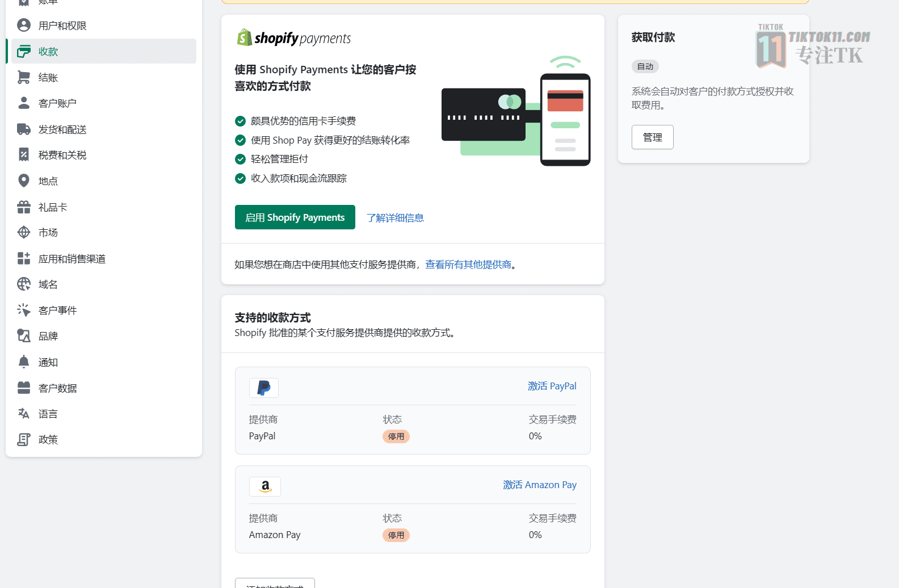Click the 客户账户 person icon
This screenshot has height=588, width=899.
click(24, 103)
